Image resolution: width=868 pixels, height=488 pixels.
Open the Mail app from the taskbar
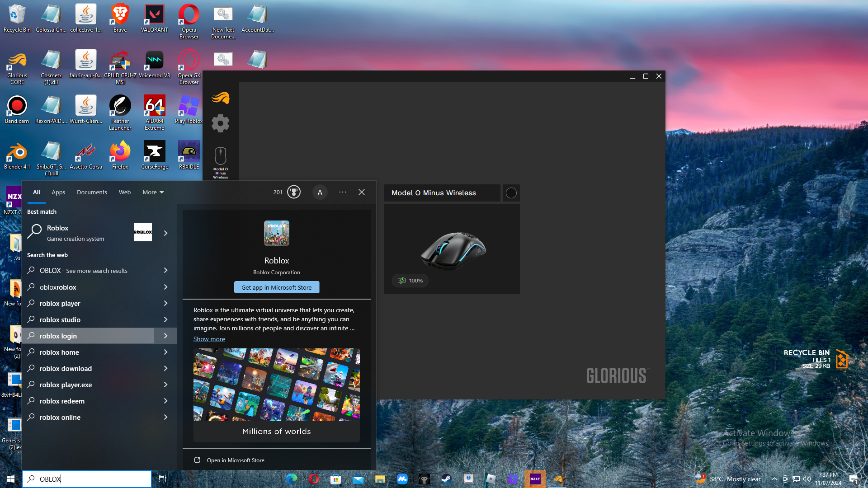pyautogui.click(x=358, y=479)
